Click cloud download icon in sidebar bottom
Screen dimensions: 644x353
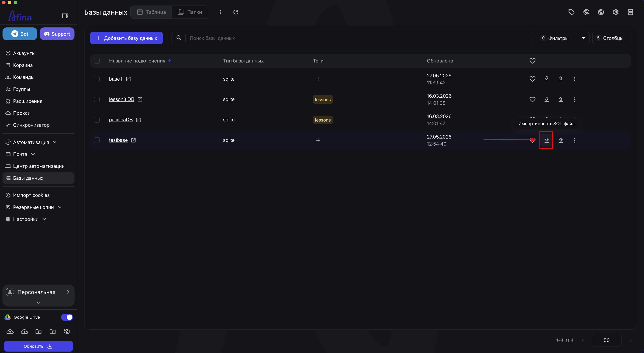24,332
